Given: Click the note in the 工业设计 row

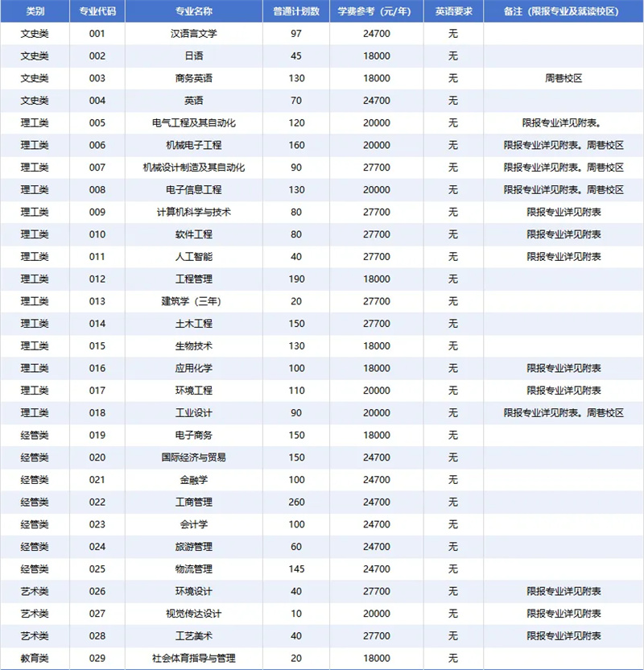Looking at the screenshot, I should pos(563,413).
